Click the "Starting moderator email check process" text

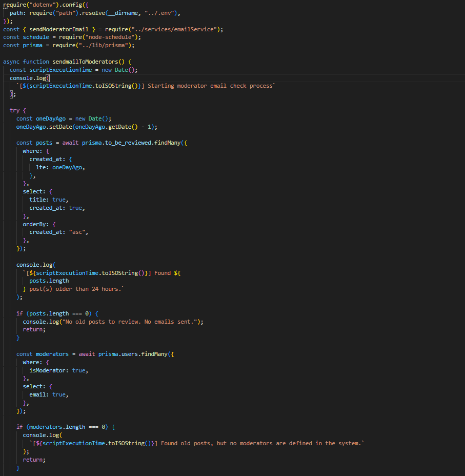[x=211, y=86]
